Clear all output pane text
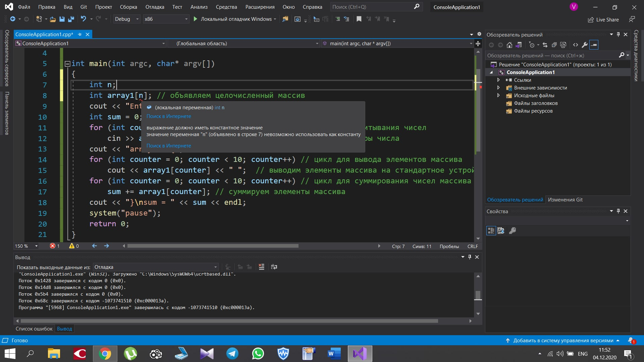The height and width of the screenshot is (362, 644). pyautogui.click(x=261, y=267)
